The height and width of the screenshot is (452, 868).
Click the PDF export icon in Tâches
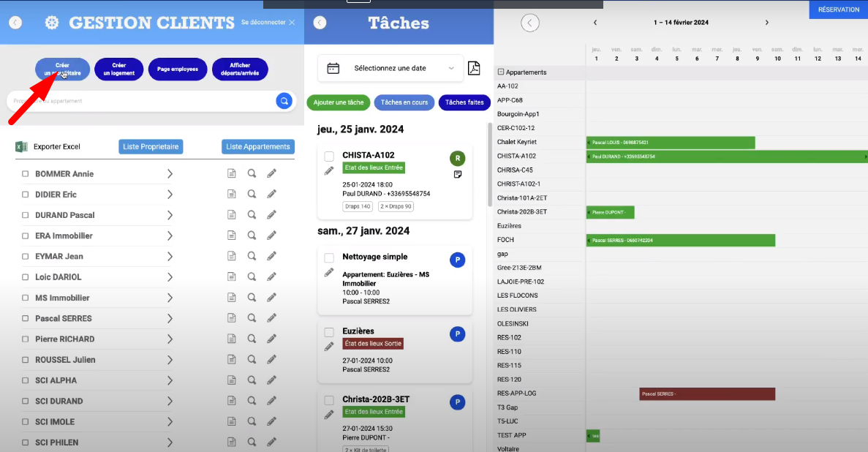pyautogui.click(x=474, y=68)
